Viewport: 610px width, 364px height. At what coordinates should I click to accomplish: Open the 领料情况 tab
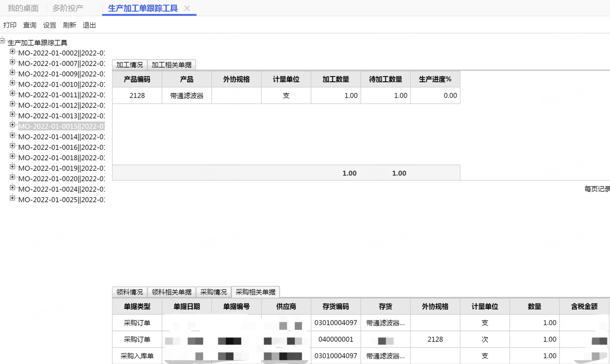[129, 292]
